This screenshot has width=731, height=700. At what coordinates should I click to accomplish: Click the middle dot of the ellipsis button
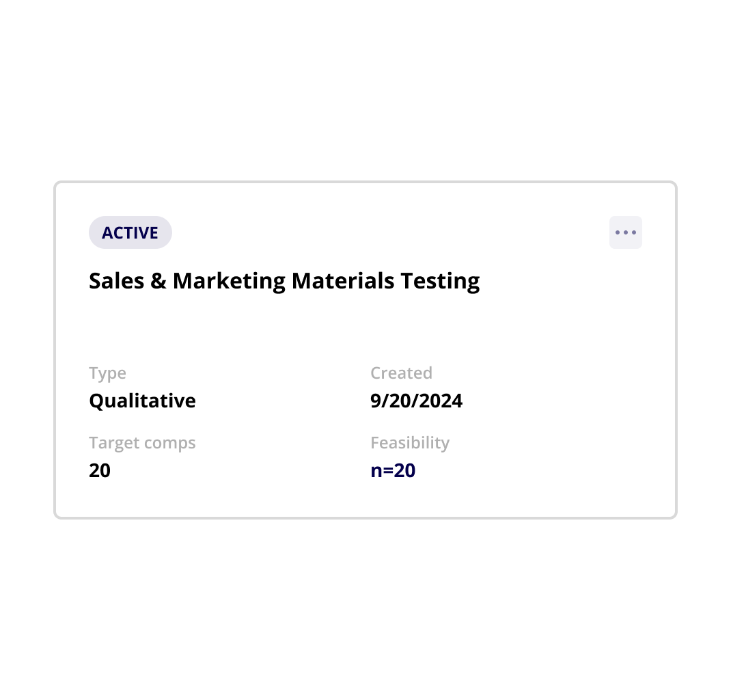click(x=626, y=232)
